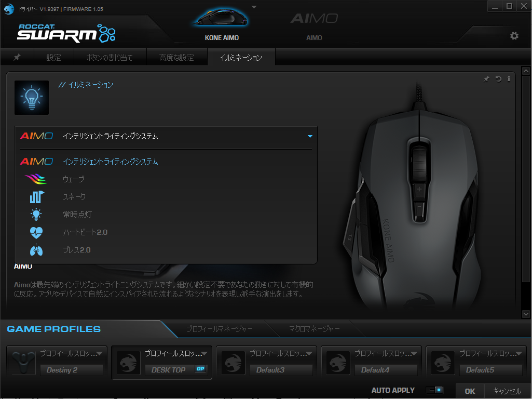Open the ボタンの割り当て tab
This screenshot has height=399, width=532.
(110, 57)
